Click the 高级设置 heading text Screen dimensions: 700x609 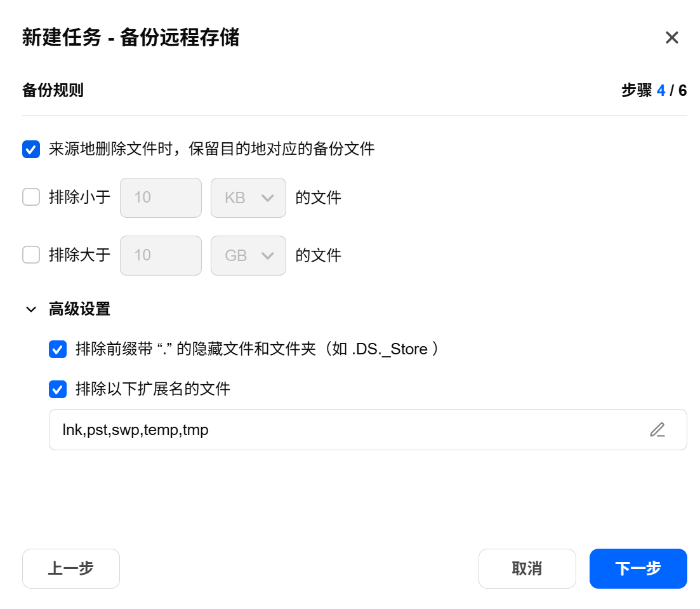tap(79, 309)
